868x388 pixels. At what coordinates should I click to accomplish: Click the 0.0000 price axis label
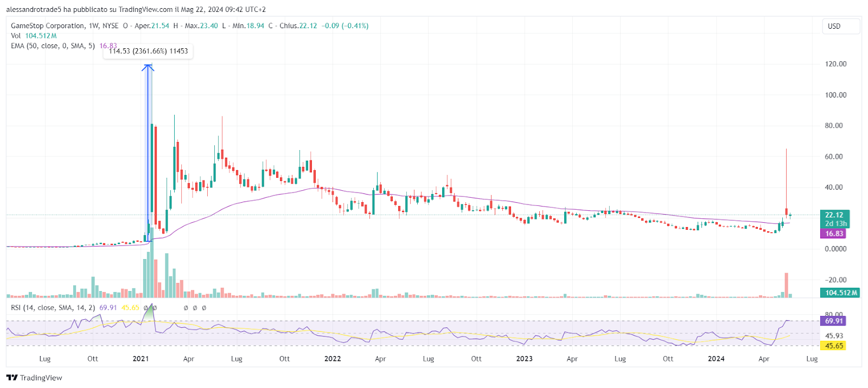(x=835, y=249)
